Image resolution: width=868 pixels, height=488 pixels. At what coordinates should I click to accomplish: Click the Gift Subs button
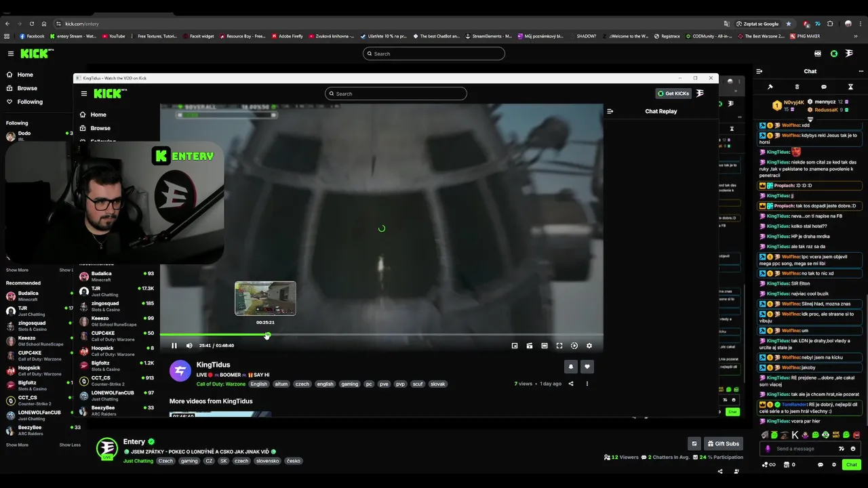723,444
